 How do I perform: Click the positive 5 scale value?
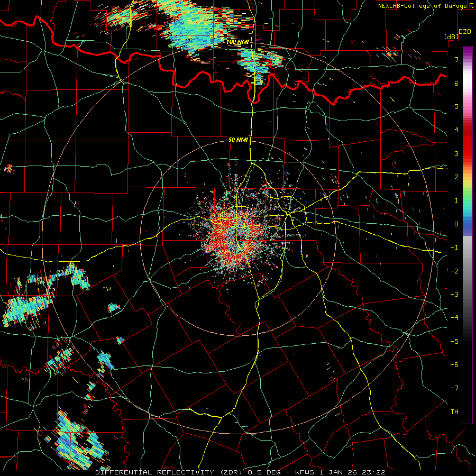click(x=456, y=106)
